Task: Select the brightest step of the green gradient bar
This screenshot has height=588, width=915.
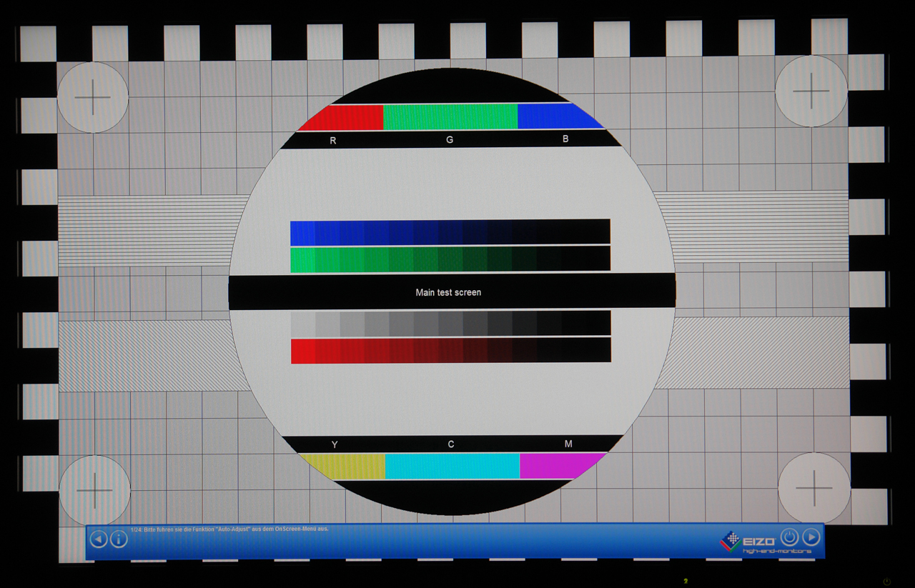Action: click(302, 259)
